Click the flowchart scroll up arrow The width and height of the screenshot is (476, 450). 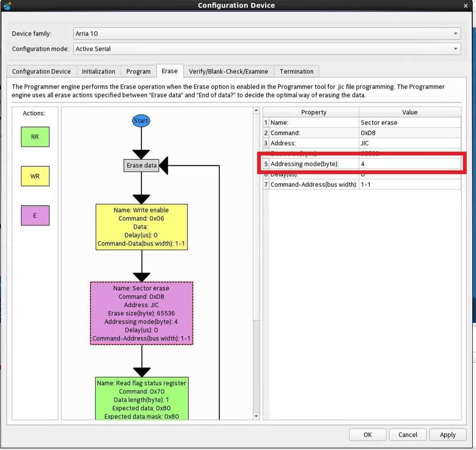tap(256, 110)
